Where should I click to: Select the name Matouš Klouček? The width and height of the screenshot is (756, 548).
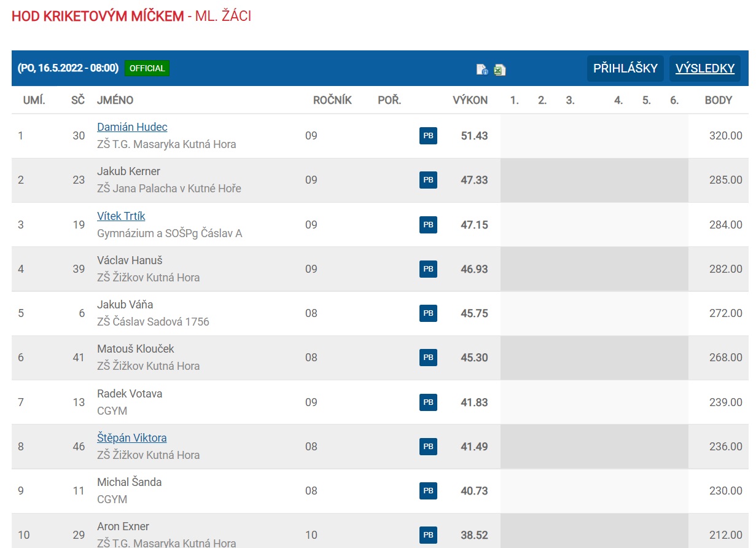point(135,349)
